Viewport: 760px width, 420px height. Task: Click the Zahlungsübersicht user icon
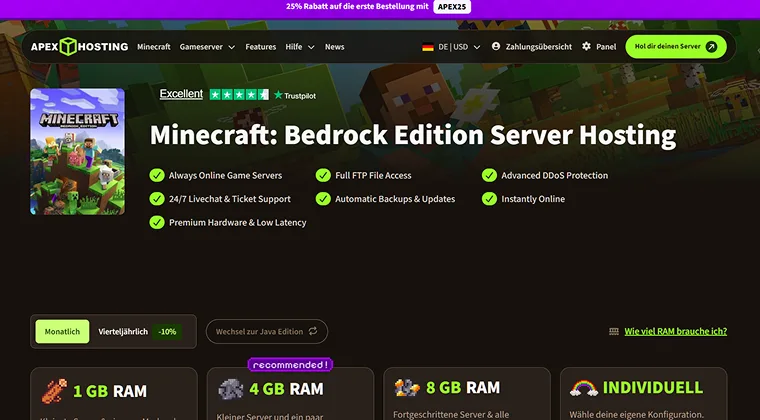pyautogui.click(x=496, y=47)
